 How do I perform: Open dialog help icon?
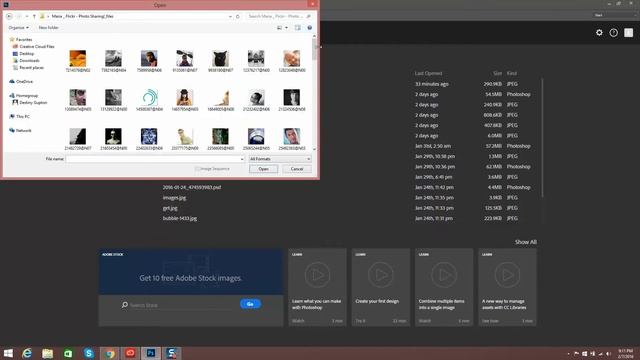pyautogui.click(x=309, y=28)
